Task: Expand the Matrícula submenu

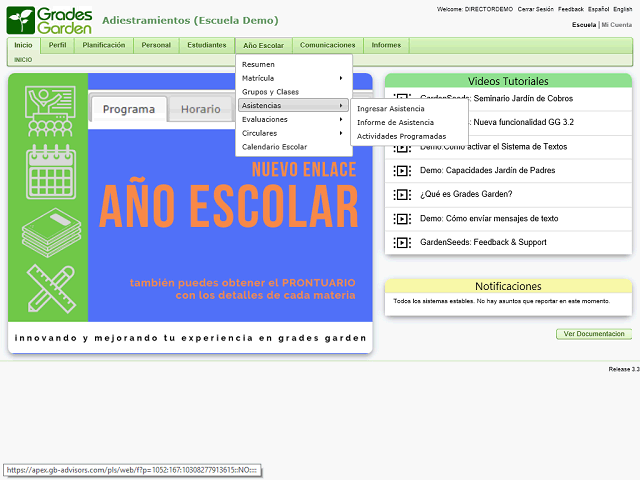Action: tap(293, 78)
